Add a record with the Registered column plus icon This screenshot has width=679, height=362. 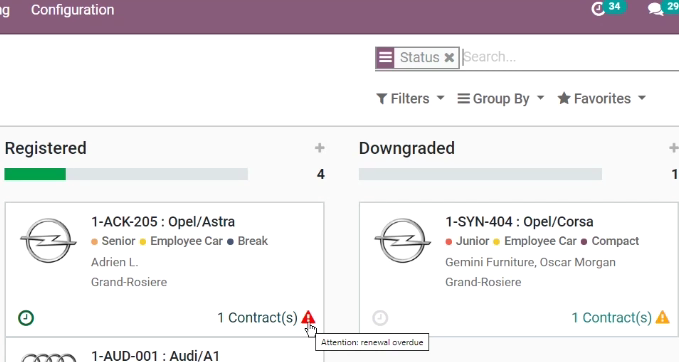[320, 148]
